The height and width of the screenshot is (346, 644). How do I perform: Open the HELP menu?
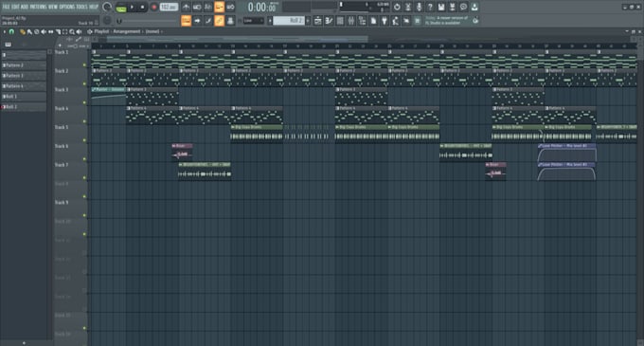(x=94, y=7)
